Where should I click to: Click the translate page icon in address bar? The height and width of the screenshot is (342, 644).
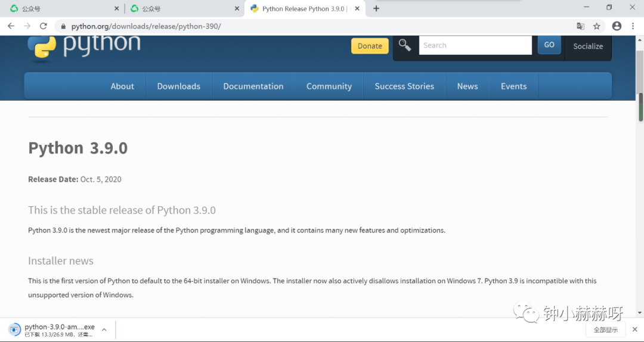(580, 26)
